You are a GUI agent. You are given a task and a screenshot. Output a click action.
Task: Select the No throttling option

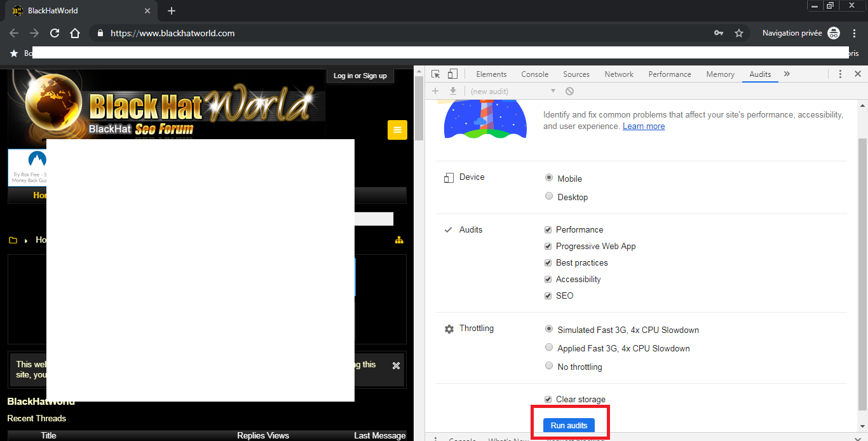549,366
